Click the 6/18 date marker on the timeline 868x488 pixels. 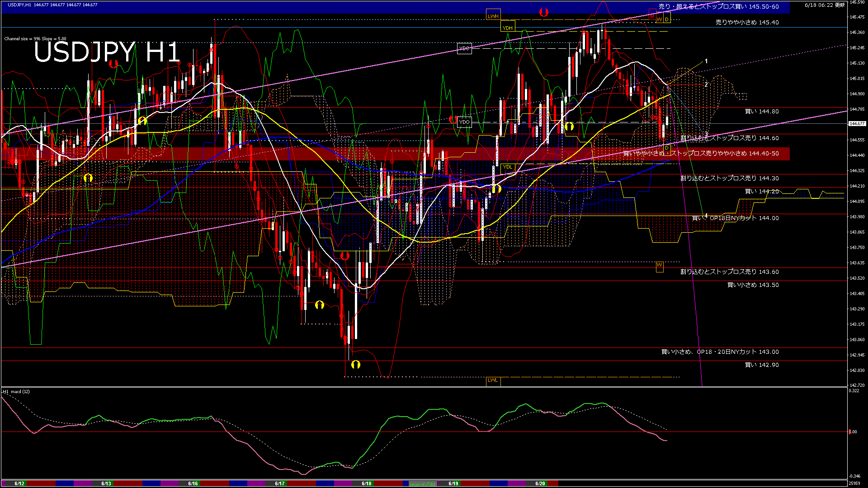[x=367, y=483]
